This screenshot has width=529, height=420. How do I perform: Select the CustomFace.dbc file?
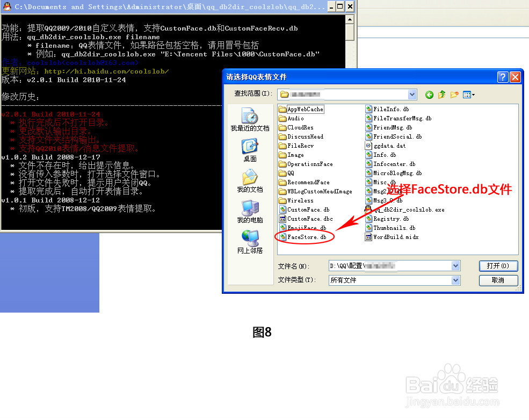click(x=306, y=219)
